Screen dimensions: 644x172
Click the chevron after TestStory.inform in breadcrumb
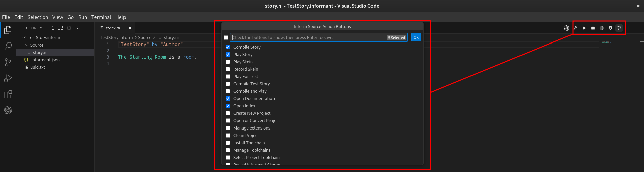click(x=135, y=38)
